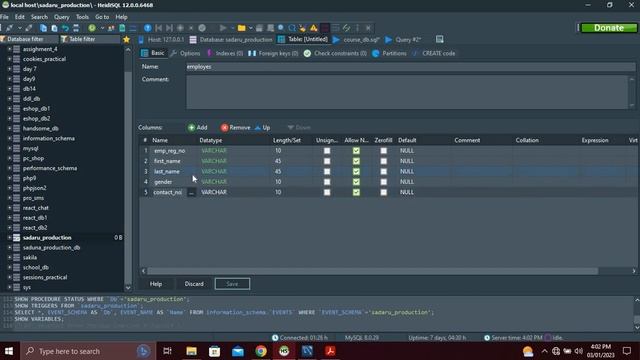Toggle Allow NULL for contact_no
Screen dimensions: 640x360
tap(356, 192)
